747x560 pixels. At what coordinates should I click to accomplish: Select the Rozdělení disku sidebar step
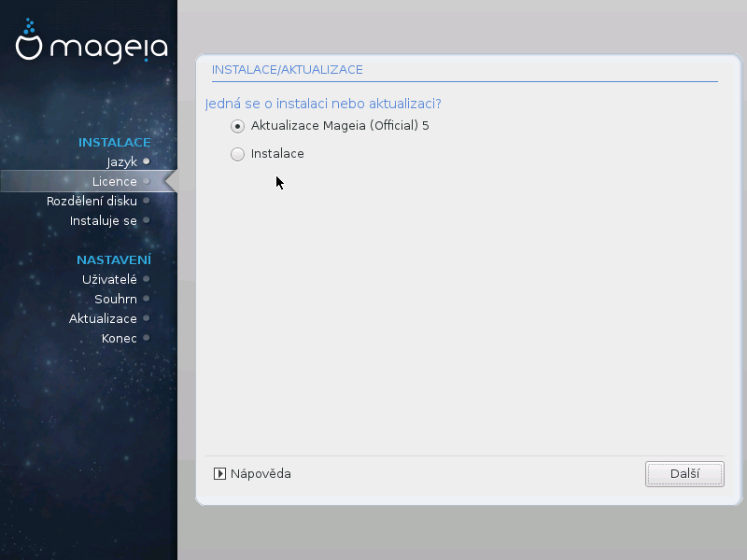coord(92,201)
